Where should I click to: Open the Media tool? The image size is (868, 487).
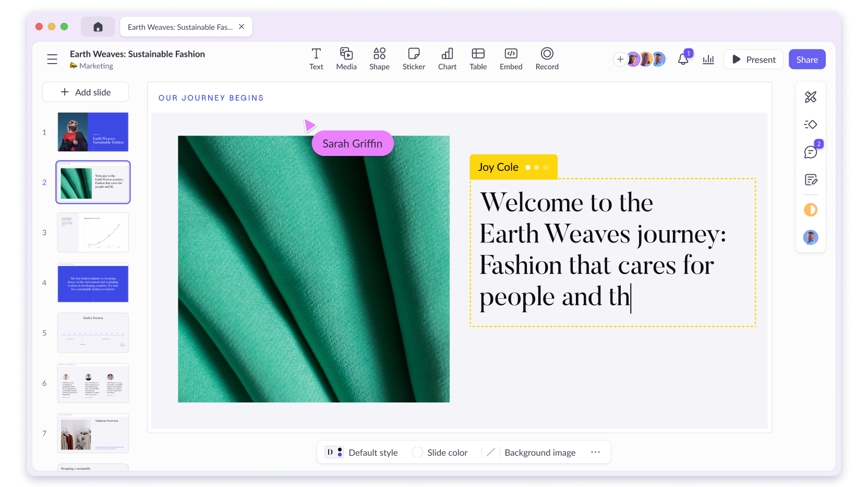(x=346, y=59)
